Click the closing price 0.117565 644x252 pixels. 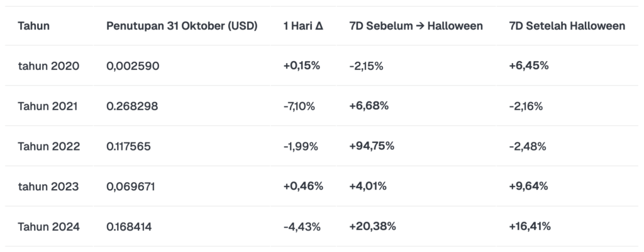tap(130, 146)
